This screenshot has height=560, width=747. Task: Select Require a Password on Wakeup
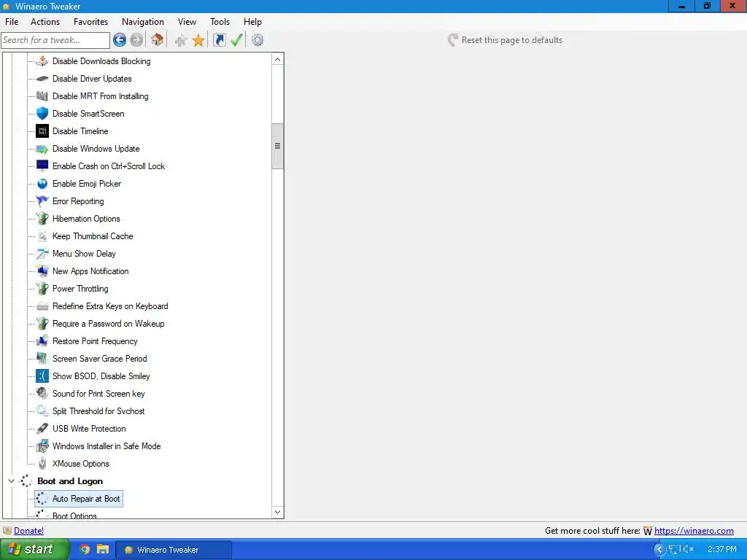(109, 324)
